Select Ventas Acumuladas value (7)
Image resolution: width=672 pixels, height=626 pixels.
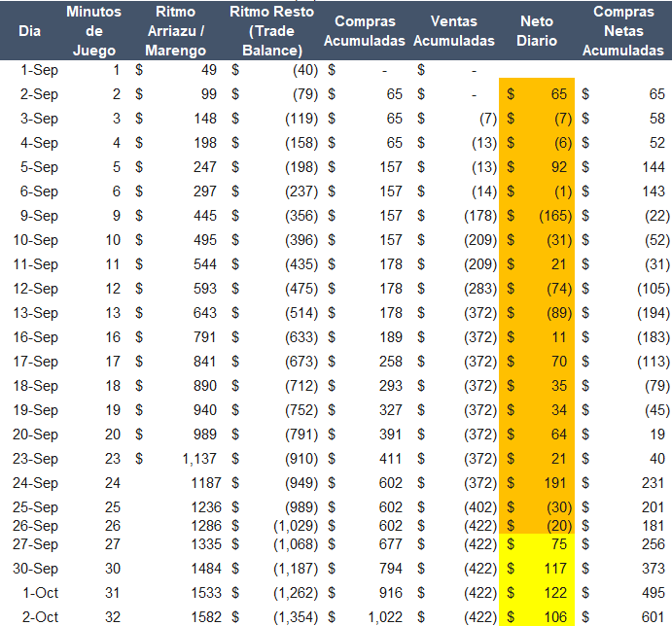point(488,119)
